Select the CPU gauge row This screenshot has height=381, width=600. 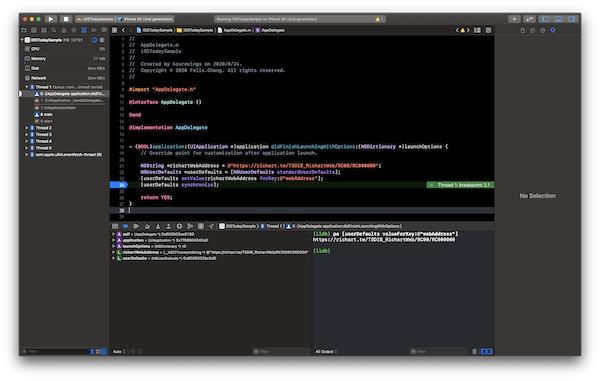pos(64,49)
